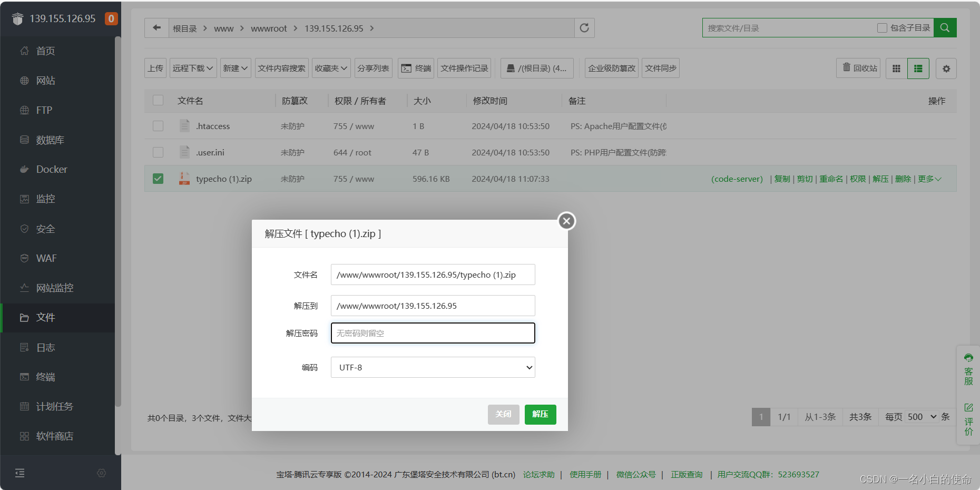Screen dimensions: 980x490
Task: Click the .user.ini file icon
Action: [184, 152]
